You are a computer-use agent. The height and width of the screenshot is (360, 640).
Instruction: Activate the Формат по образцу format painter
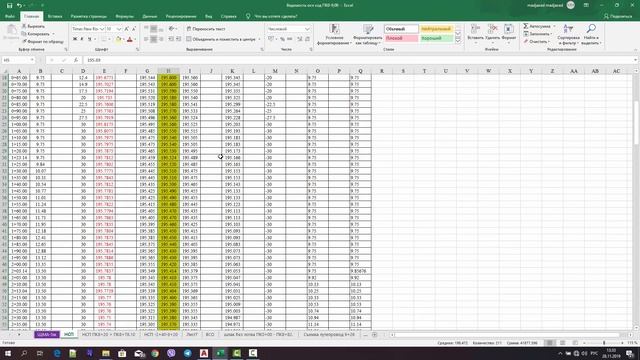pyautogui.click(x=43, y=42)
